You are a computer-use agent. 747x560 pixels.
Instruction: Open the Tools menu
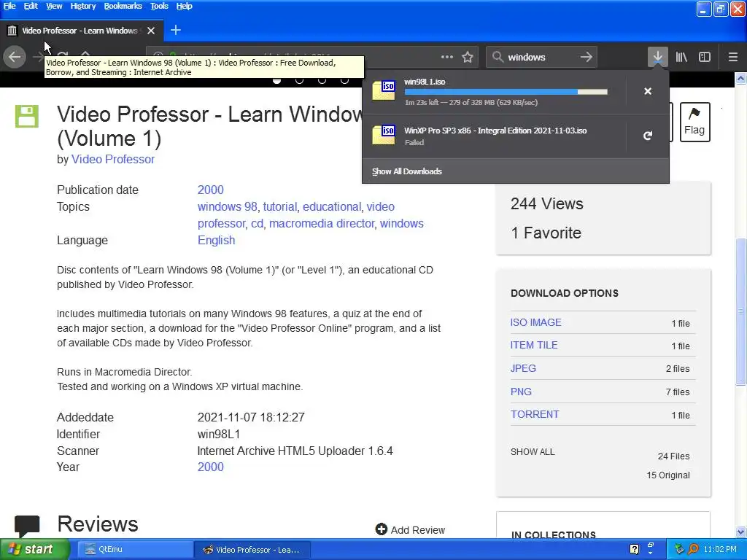coord(159,6)
